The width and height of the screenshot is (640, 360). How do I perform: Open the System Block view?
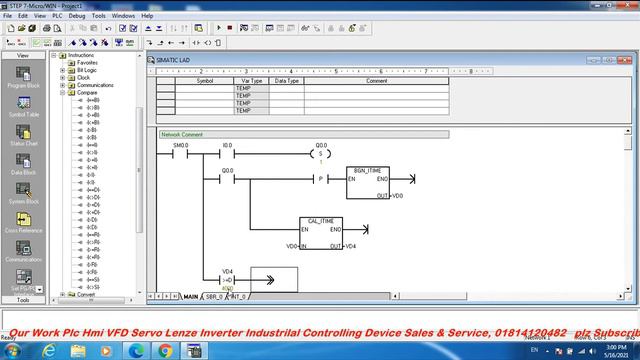click(x=23, y=193)
